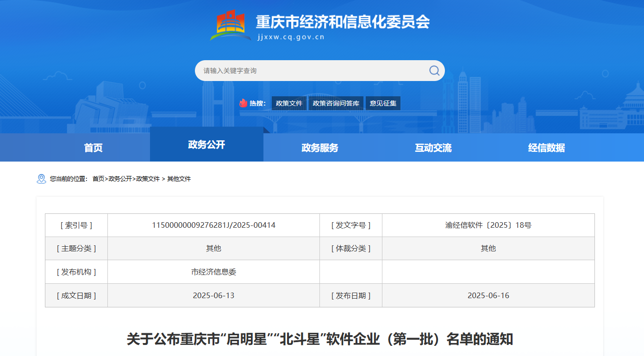The width and height of the screenshot is (644, 356).
Task: Click the document number 渝经信软件〔2025〕18号 cell
Action: [x=488, y=225]
